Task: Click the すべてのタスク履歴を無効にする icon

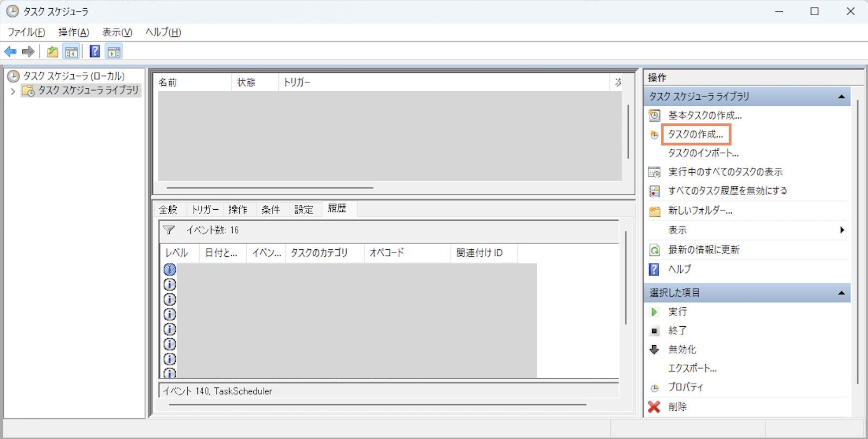Action: coord(655,191)
